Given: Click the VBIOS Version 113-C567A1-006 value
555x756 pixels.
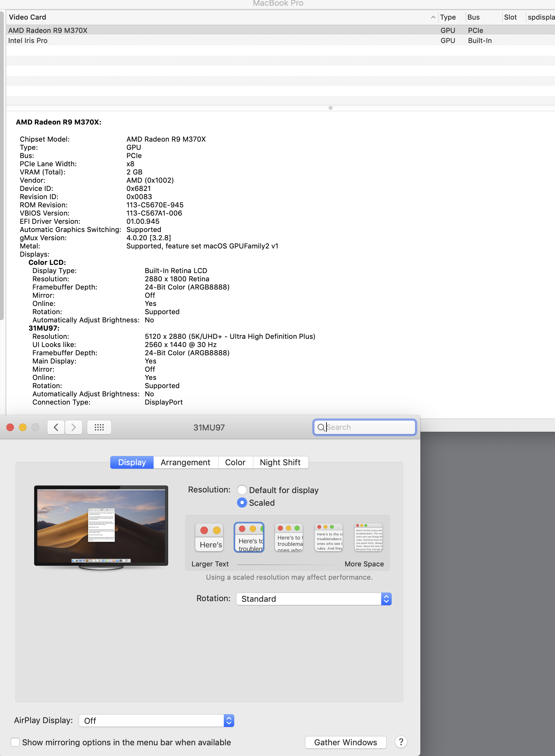Looking at the screenshot, I should 154,213.
